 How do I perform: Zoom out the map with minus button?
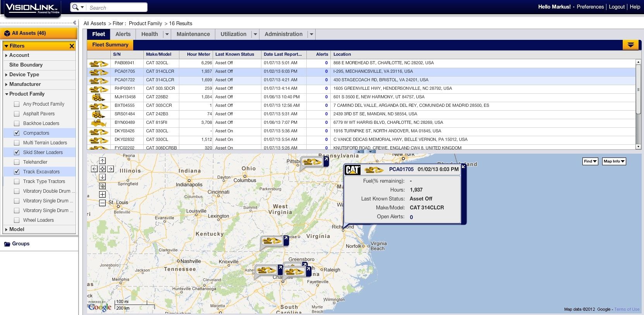point(102,203)
